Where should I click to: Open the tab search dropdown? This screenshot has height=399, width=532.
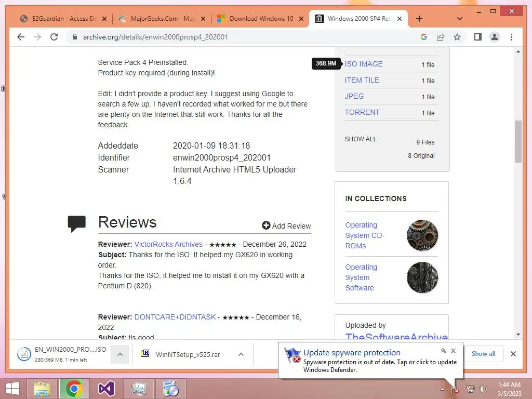point(459,19)
